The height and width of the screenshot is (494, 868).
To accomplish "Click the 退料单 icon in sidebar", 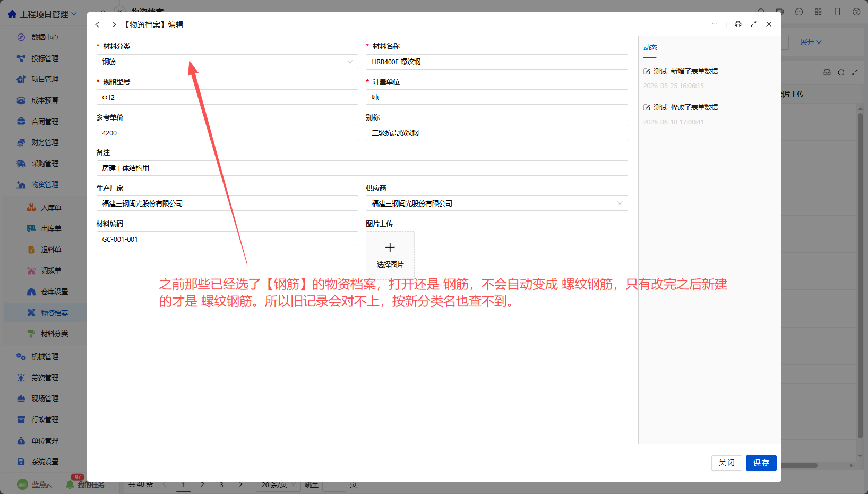I will [x=31, y=250].
